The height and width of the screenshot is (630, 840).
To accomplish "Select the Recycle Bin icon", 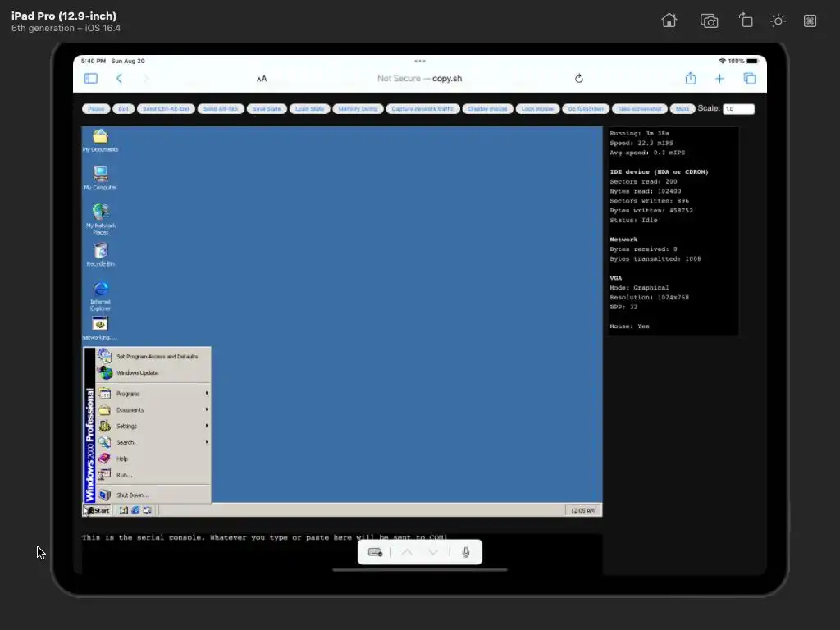I will coord(100,254).
